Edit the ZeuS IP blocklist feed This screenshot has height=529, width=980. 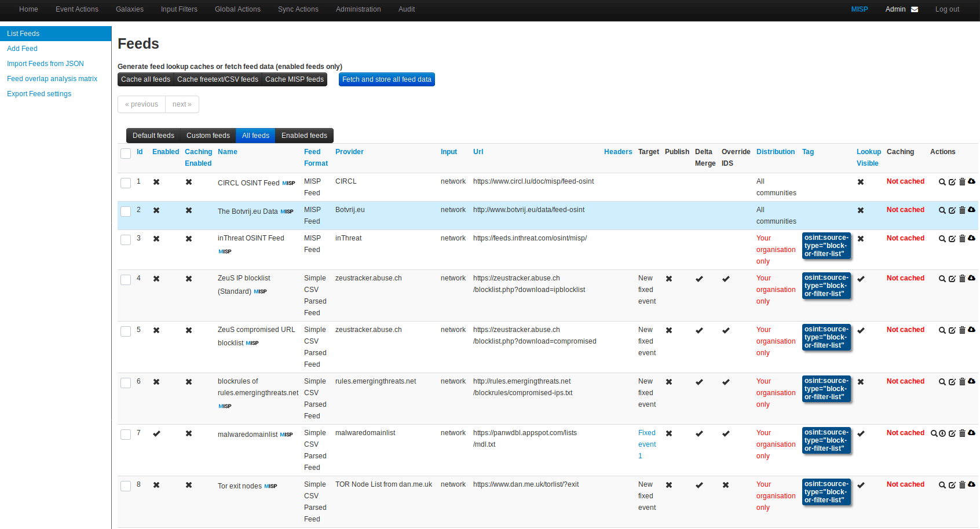[952, 279]
